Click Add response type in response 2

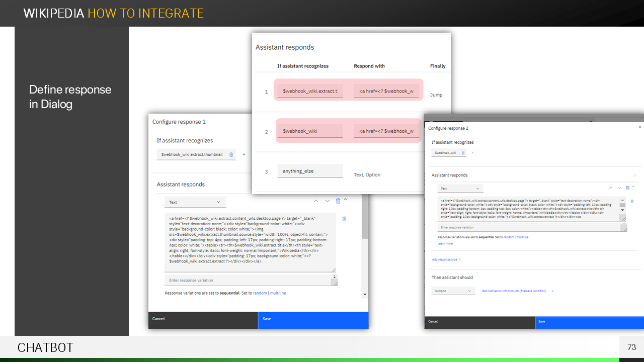(446, 259)
